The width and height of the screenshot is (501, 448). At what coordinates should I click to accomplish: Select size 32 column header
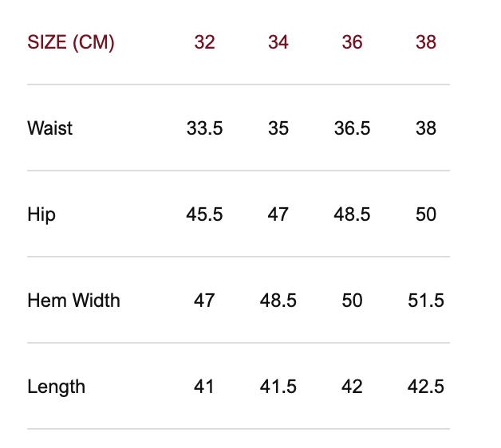[204, 42]
